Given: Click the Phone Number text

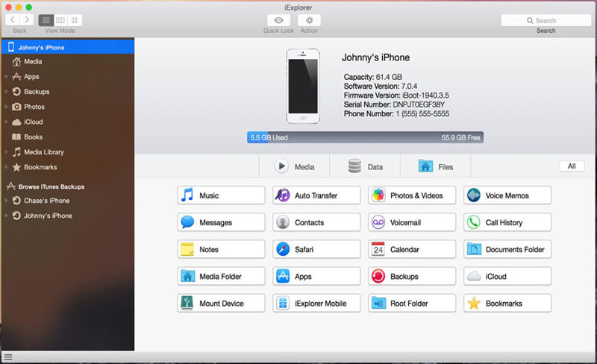Looking at the screenshot, I should click(396, 114).
